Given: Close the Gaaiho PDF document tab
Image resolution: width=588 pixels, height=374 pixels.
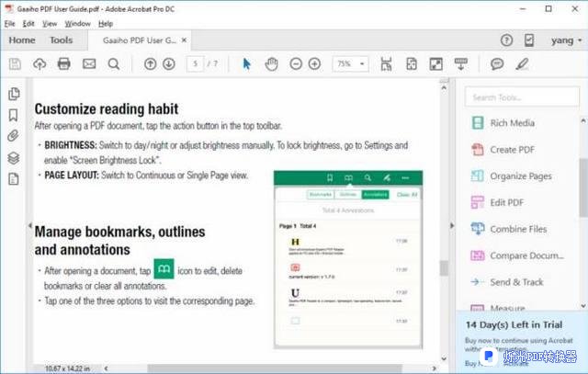Looking at the screenshot, I should pos(184,40).
